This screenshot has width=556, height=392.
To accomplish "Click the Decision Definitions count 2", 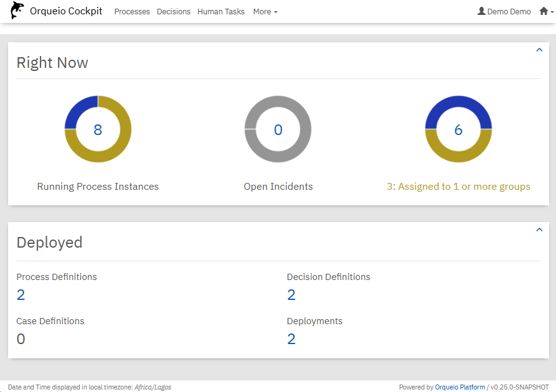I will tap(291, 295).
